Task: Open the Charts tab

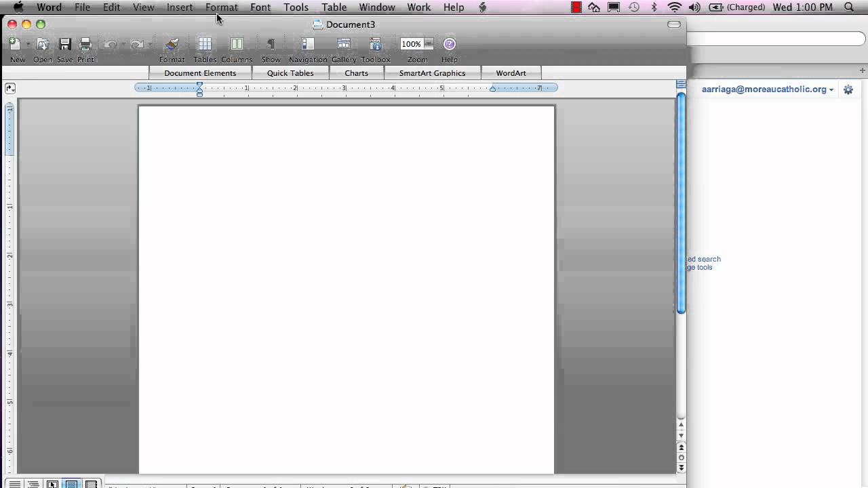Action: click(356, 73)
